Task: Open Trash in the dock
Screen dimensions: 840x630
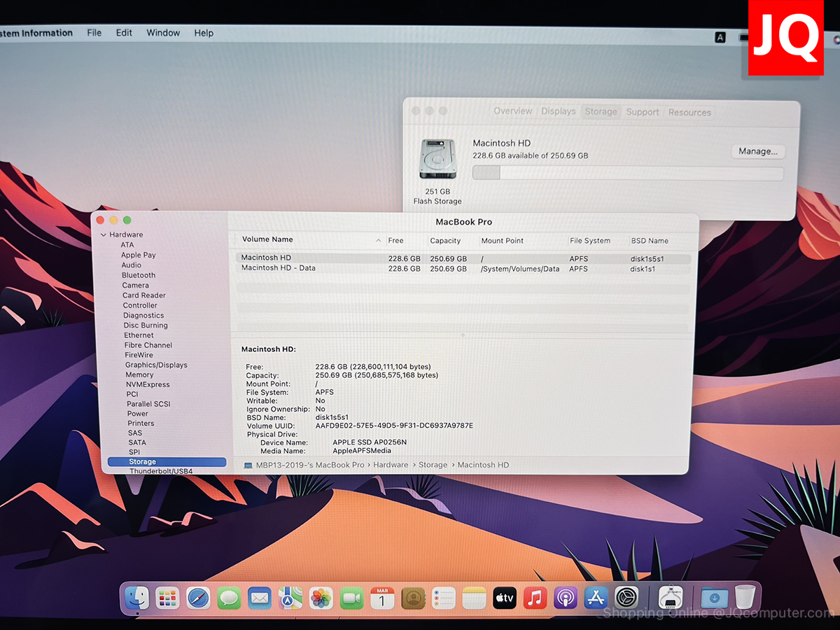Action: click(745, 597)
